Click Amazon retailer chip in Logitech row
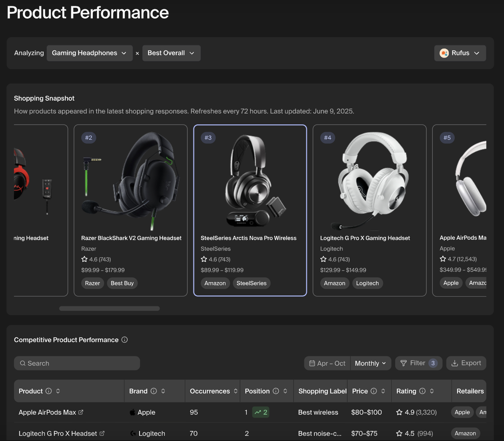This screenshot has width=504, height=441. click(x=465, y=433)
